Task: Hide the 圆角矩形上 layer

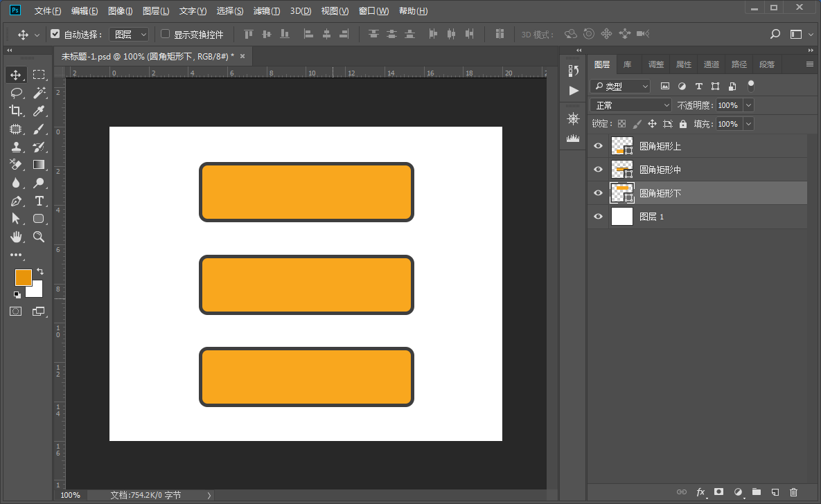Action: 599,146
